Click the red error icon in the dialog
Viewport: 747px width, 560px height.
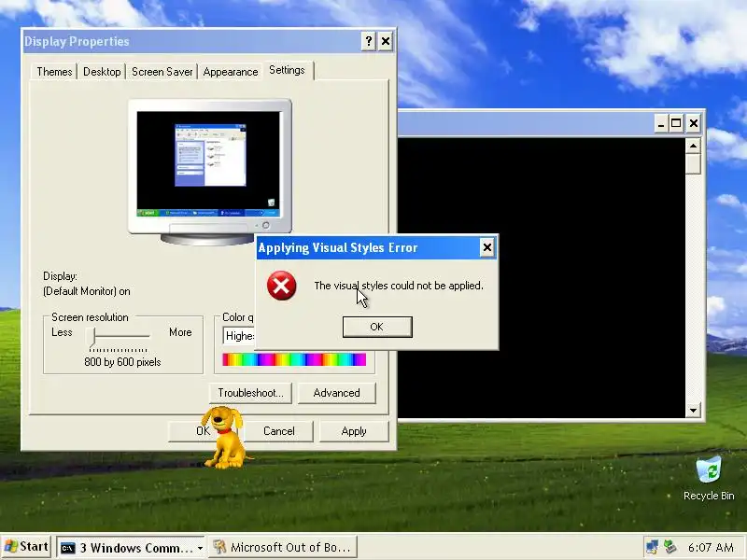(x=282, y=286)
